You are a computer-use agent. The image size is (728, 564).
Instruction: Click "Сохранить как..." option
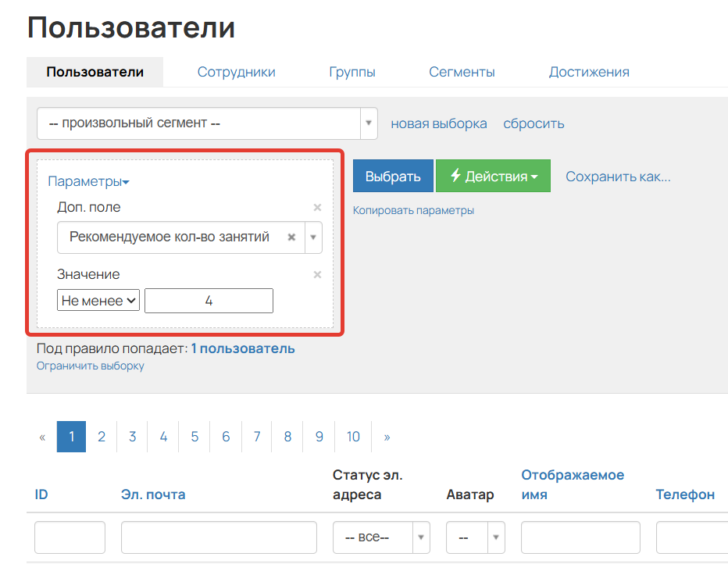pyautogui.click(x=618, y=176)
